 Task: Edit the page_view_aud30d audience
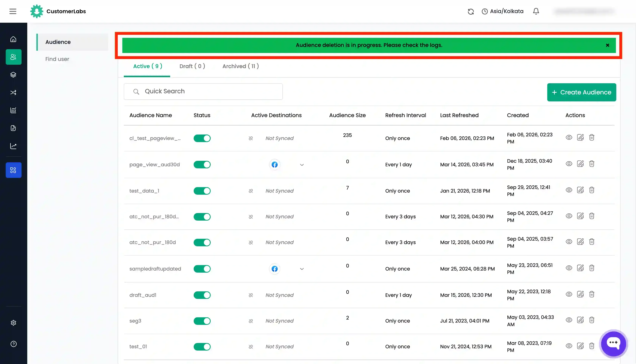[580, 164]
